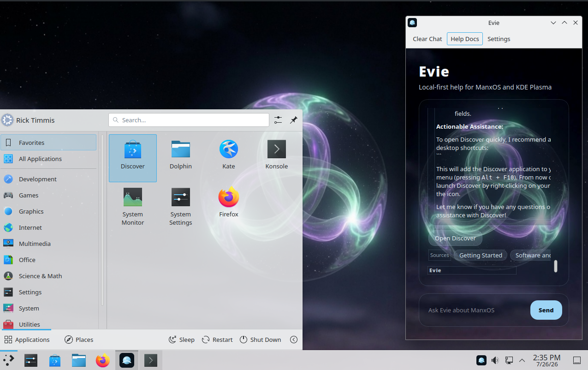Start System Monitor from Favorites
This screenshot has height=370, width=588.
(133, 206)
